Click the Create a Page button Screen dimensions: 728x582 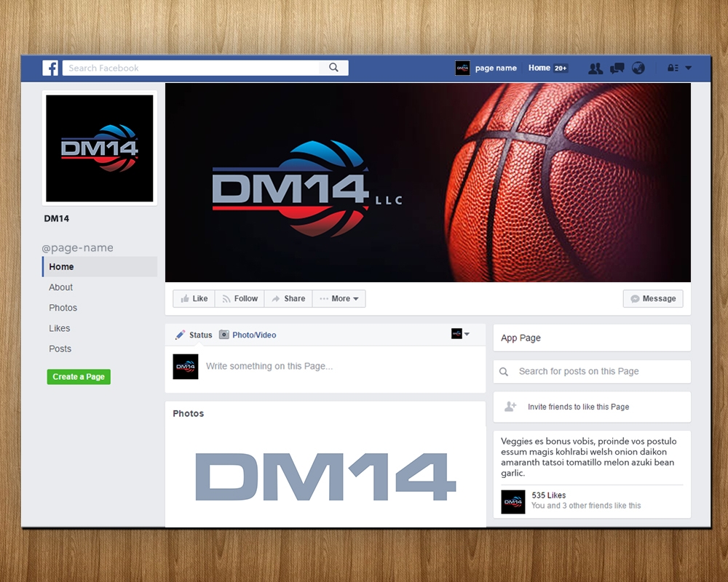pyautogui.click(x=79, y=376)
